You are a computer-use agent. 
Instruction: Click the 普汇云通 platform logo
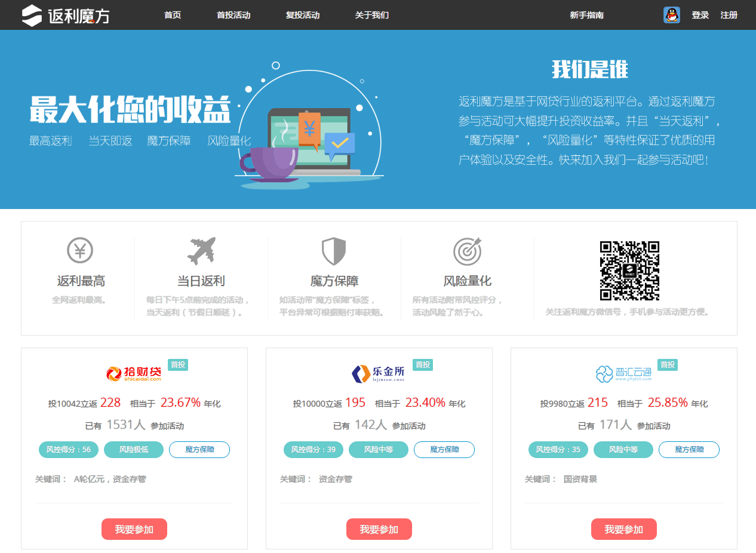coord(623,374)
